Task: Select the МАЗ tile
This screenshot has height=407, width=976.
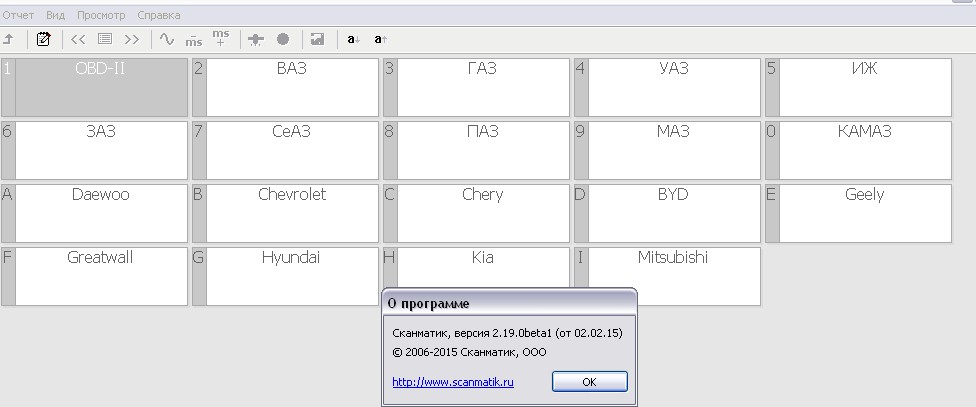Action: tap(668, 150)
